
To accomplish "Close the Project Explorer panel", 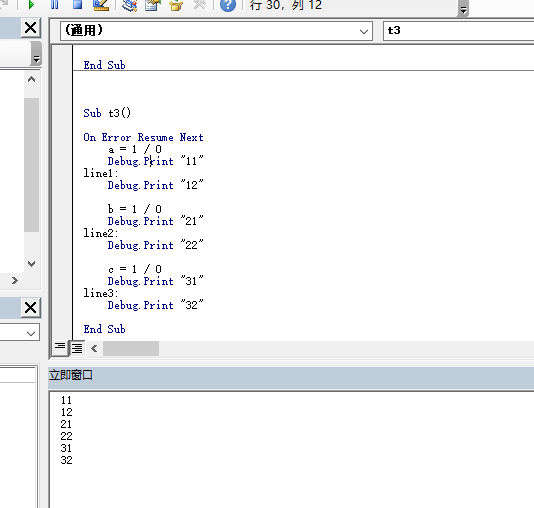I will pos(31,28).
